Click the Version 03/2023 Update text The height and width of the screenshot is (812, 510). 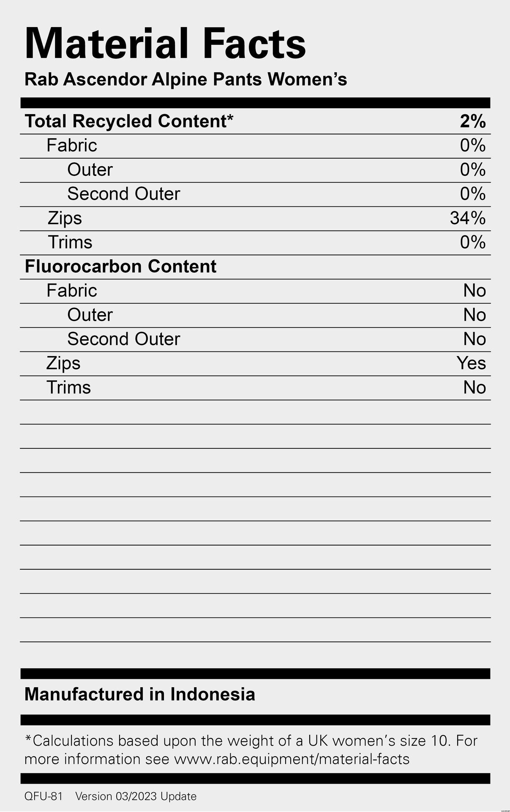point(136,796)
